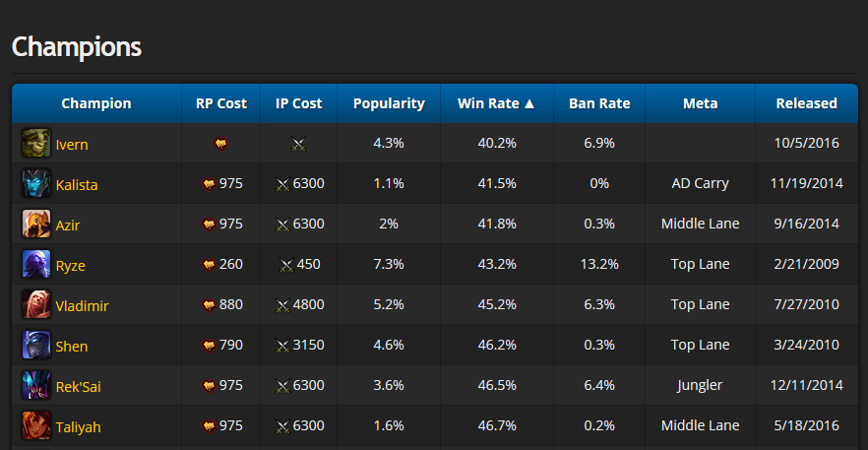Viewport: 868px width, 450px height.
Task: Click Rek'Sai's 6.4% ban rate cell
Action: click(599, 386)
